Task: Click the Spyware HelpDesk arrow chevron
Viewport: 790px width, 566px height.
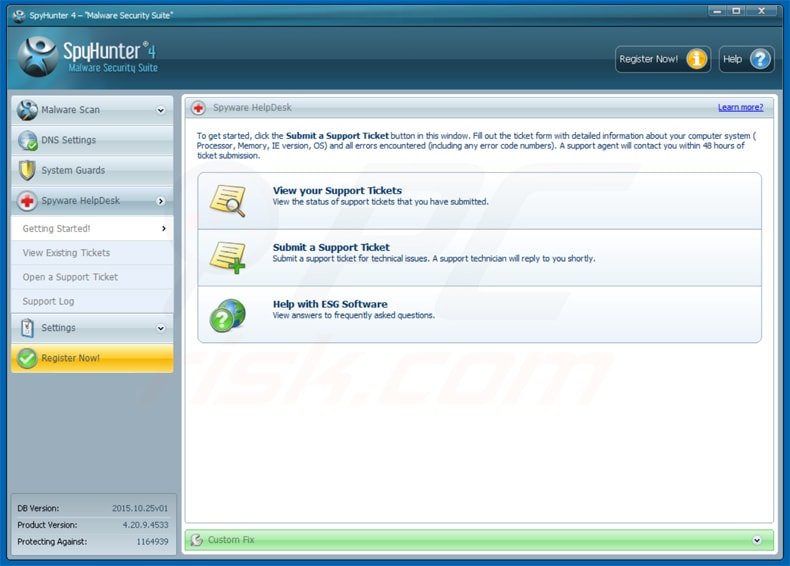Action: pos(161,201)
